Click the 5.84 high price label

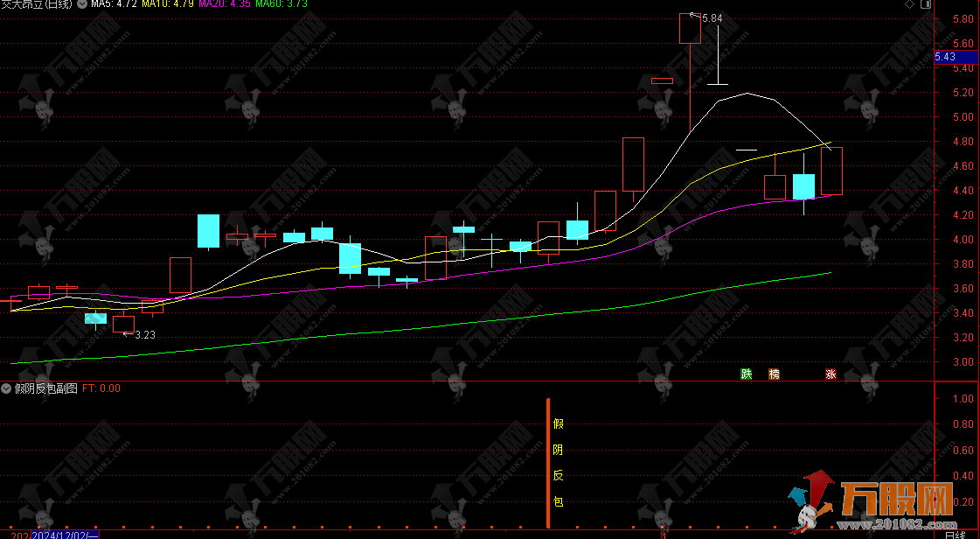tap(712, 18)
